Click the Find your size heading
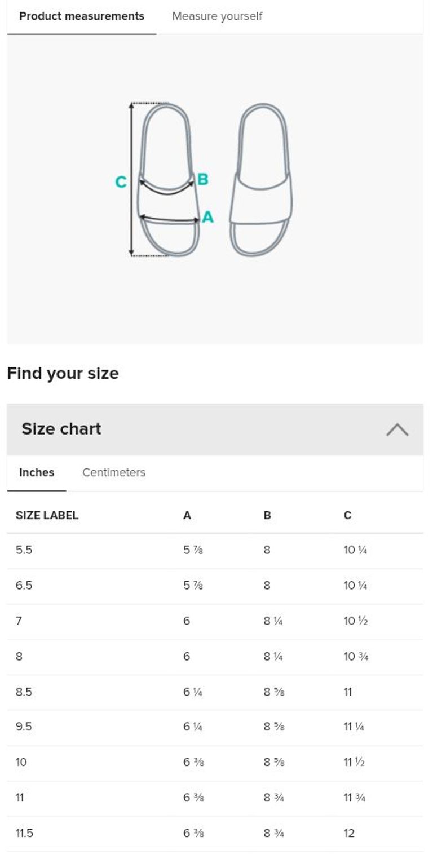Screen dimensions: 433x868 pos(63,373)
